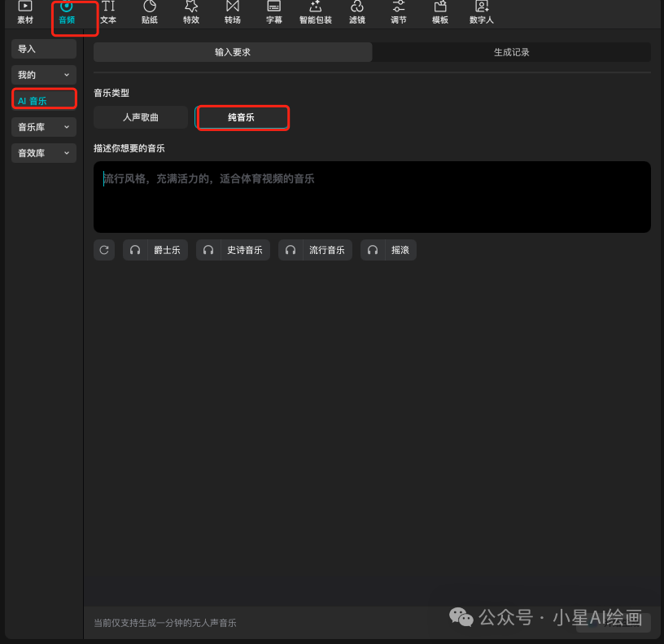
Task: Expand the 我的 section in sidebar
Action: click(x=42, y=75)
